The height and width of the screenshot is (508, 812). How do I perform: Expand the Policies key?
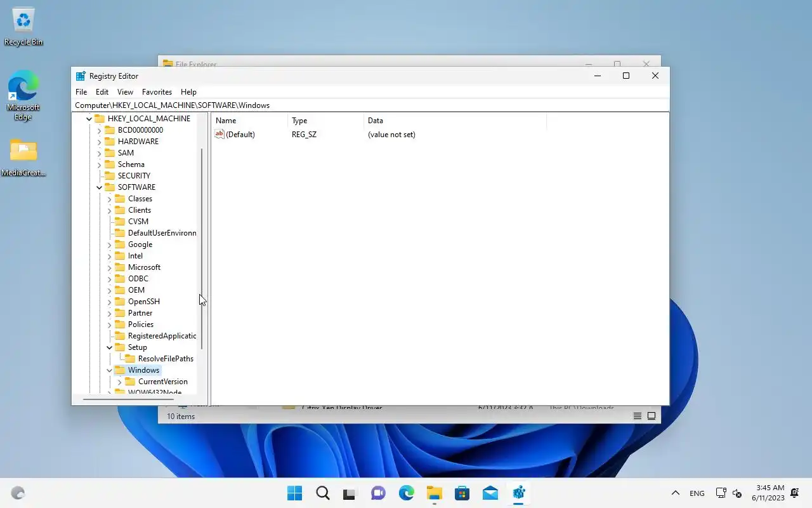pos(109,324)
